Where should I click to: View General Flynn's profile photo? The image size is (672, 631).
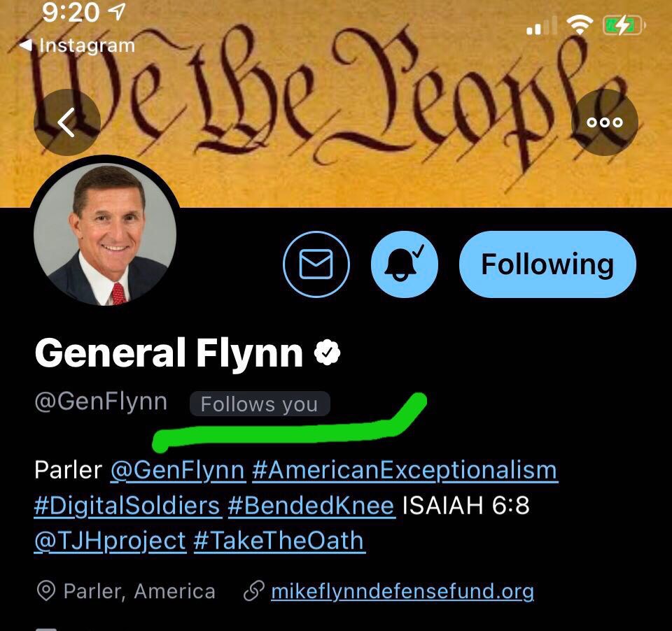[x=105, y=234]
